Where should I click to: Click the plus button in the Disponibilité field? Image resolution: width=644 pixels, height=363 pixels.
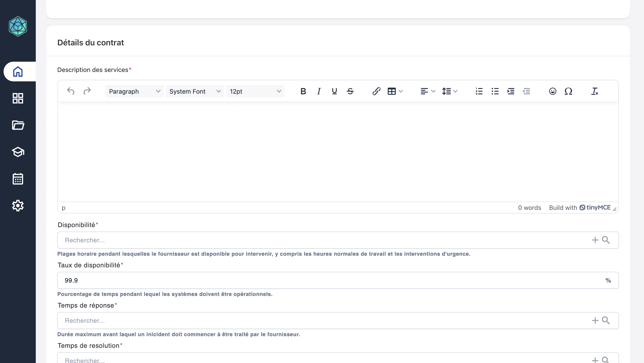[595, 240]
